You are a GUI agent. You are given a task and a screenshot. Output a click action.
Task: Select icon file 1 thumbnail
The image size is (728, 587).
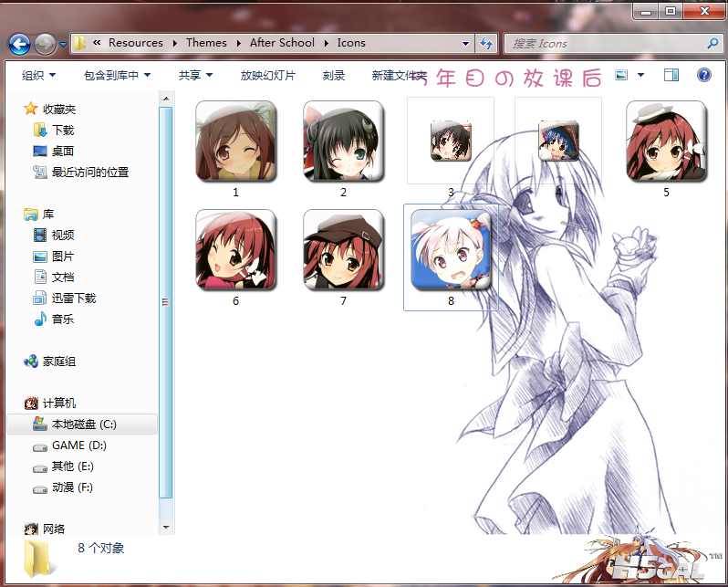[x=236, y=141]
